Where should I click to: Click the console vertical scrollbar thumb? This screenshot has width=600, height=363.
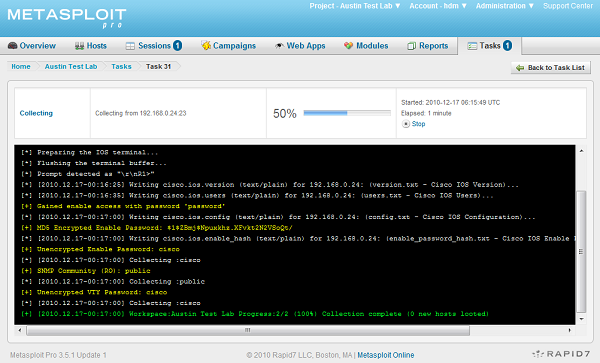click(581, 252)
